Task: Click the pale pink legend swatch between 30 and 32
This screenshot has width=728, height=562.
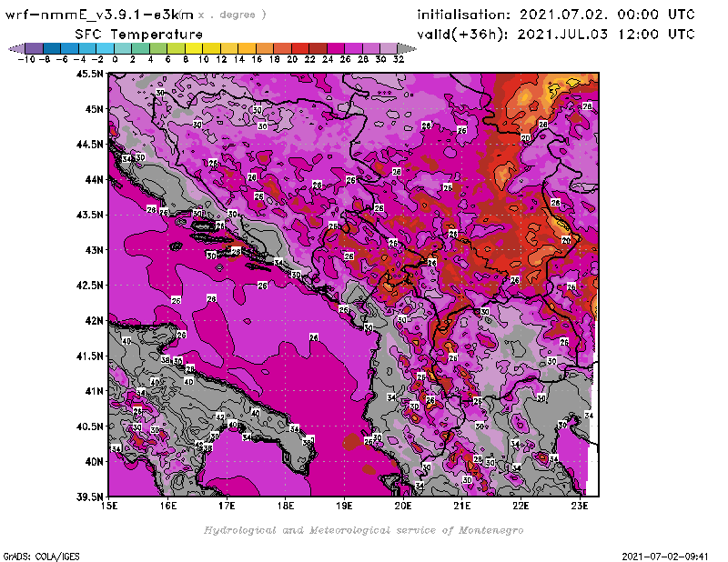Action: (x=389, y=48)
